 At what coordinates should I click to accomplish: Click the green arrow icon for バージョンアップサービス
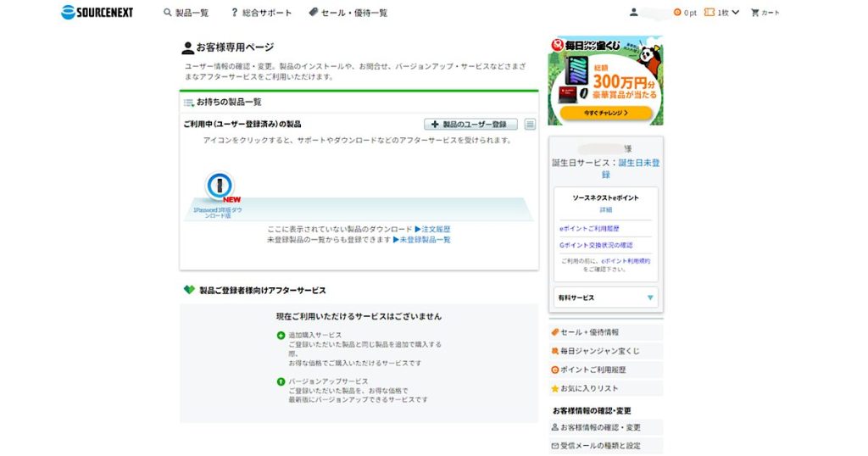281,382
